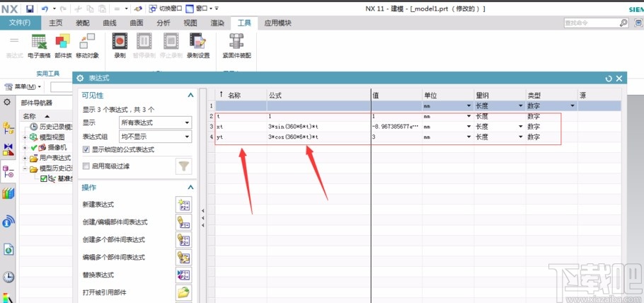Click the 切换窗口 switch window button
This screenshot has height=303, width=644.
click(x=166, y=8)
